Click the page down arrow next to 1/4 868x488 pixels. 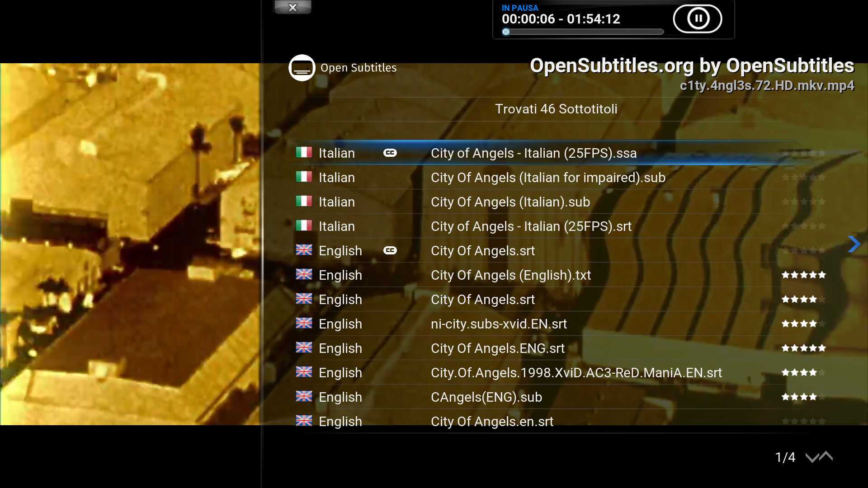(812, 458)
